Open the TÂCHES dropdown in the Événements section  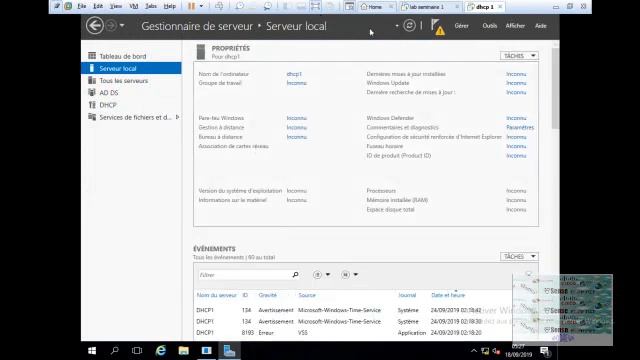click(x=519, y=256)
